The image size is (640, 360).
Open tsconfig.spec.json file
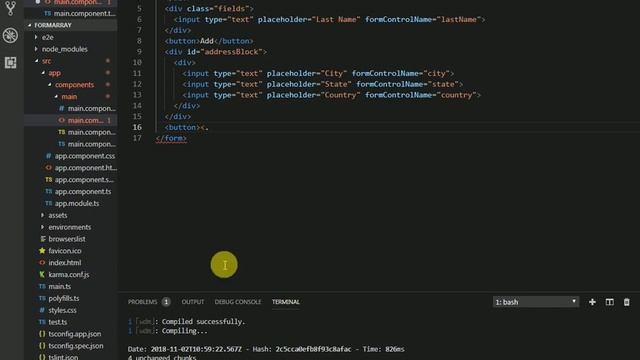pos(71,345)
